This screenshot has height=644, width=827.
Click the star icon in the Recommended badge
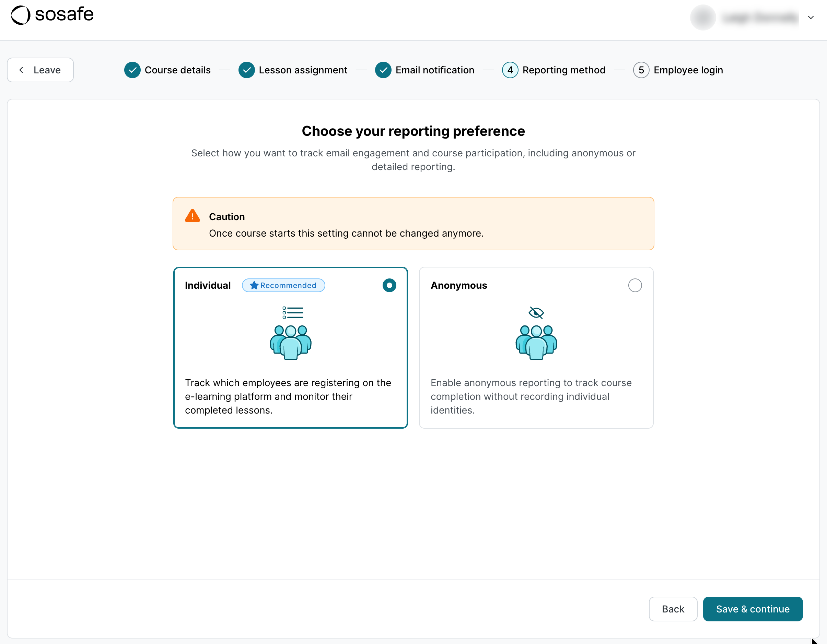pos(254,285)
